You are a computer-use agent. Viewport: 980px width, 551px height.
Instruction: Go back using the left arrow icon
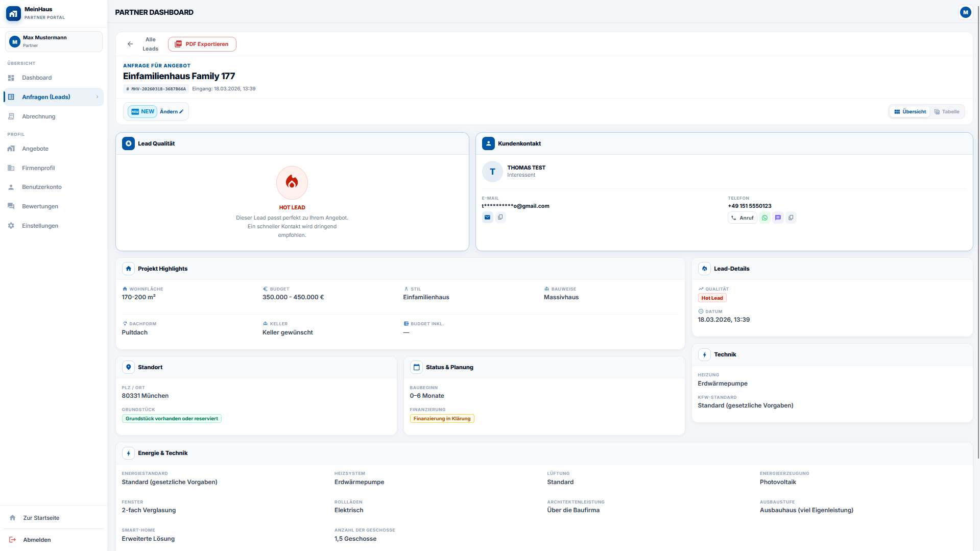(130, 44)
